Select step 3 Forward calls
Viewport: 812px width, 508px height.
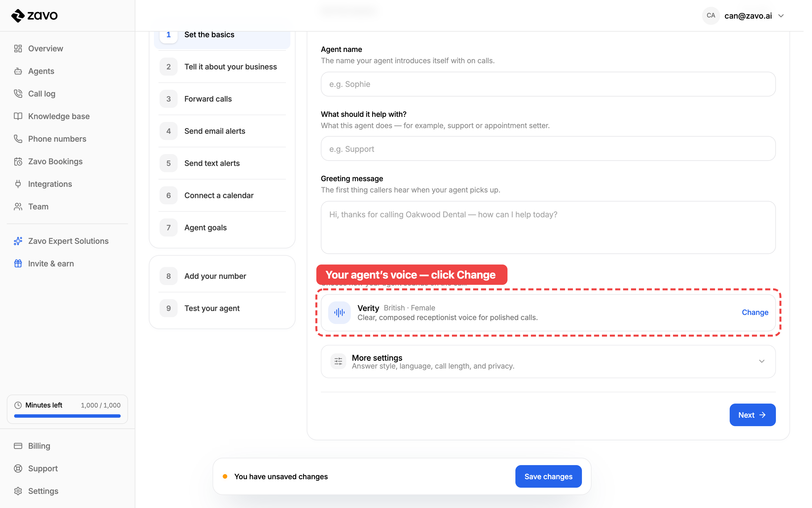(x=222, y=99)
